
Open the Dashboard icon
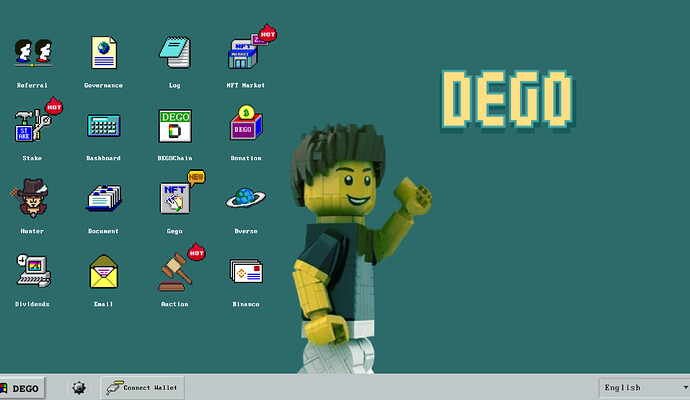pyautogui.click(x=103, y=126)
